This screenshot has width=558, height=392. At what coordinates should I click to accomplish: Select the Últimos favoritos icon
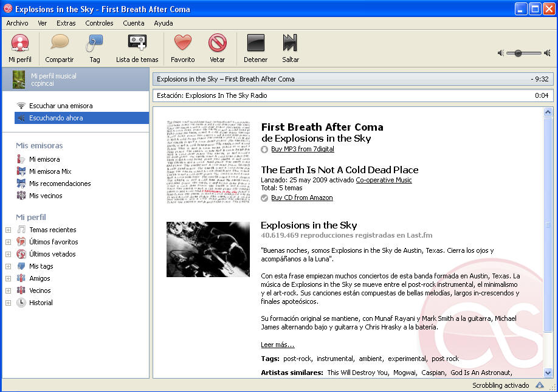pos(21,241)
